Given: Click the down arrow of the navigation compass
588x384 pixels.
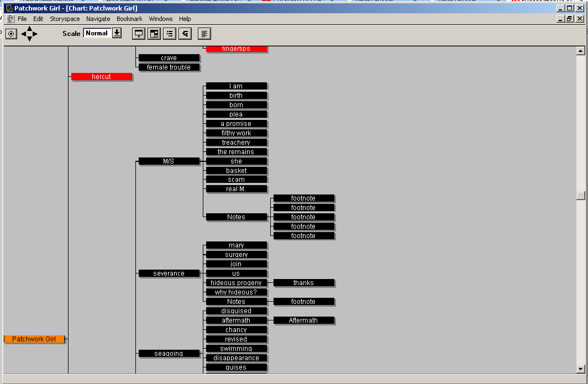Looking at the screenshot, I should (x=29, y=39).
